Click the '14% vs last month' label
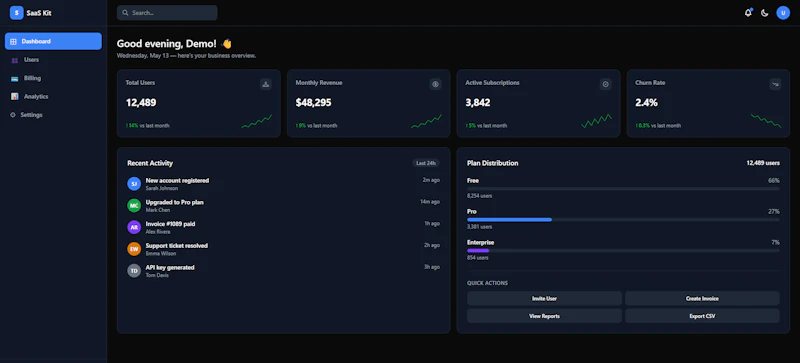The width and height of the screenshot is (800, 363). point(147,126)
